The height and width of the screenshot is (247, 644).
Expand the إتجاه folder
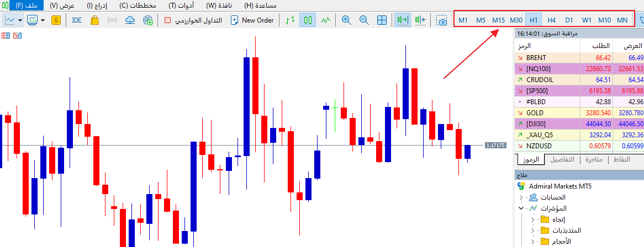point(532,219)
